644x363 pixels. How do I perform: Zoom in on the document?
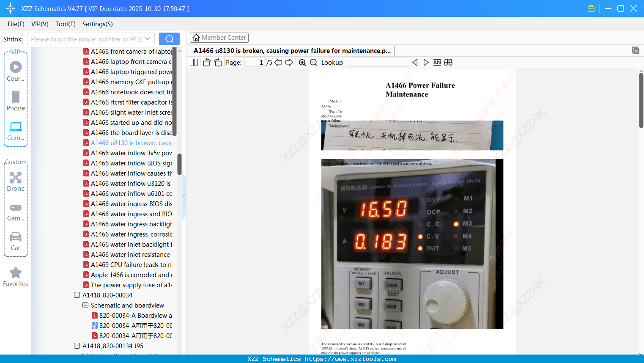(302, 63)
